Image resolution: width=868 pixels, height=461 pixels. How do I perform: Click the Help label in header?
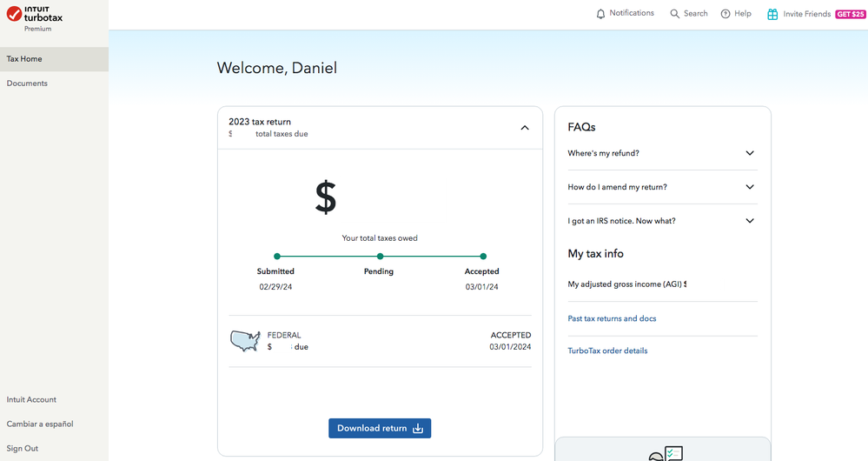pos(743,13)
